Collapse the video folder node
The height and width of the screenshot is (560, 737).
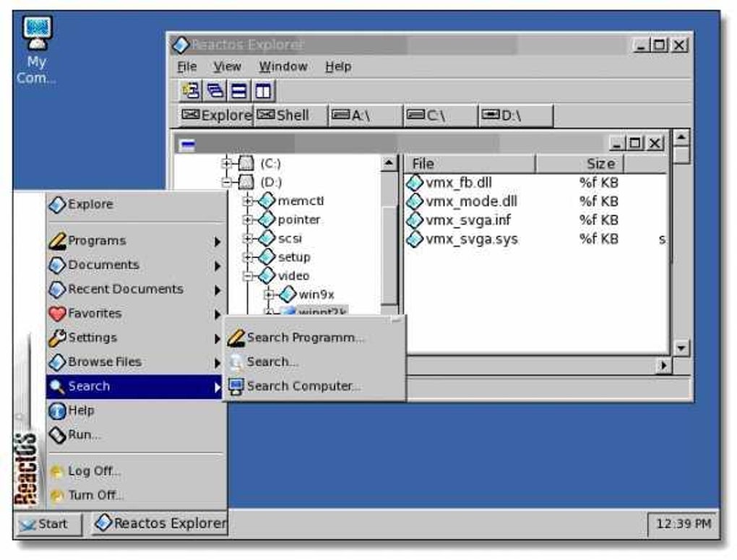248,276
